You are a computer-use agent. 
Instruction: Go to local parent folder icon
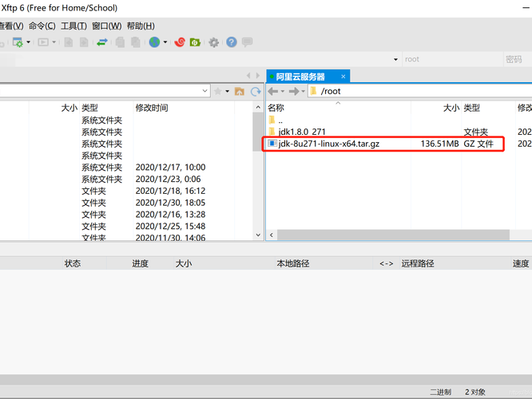pos(240,91)
